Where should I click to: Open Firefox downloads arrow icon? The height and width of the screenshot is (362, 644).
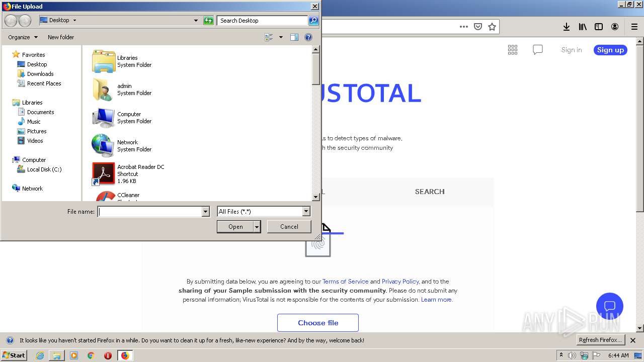pos(567,27)
